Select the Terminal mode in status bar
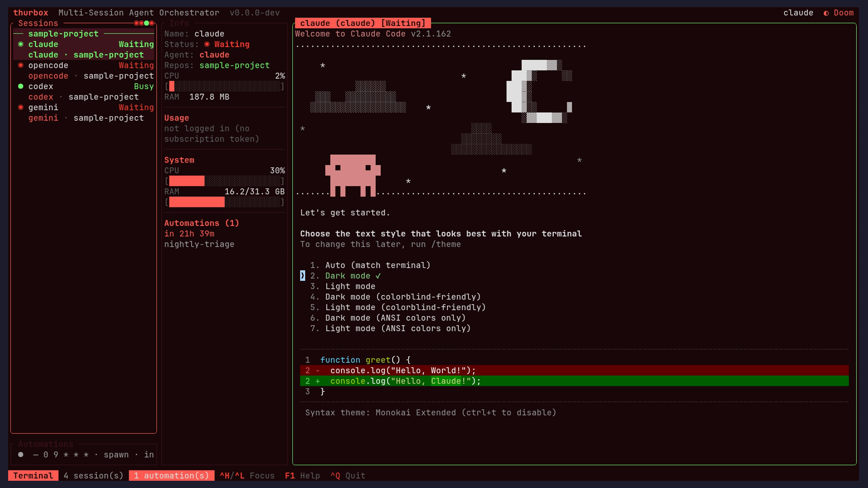This screenshot has width=868, height=488. click(x=33, y=476)
